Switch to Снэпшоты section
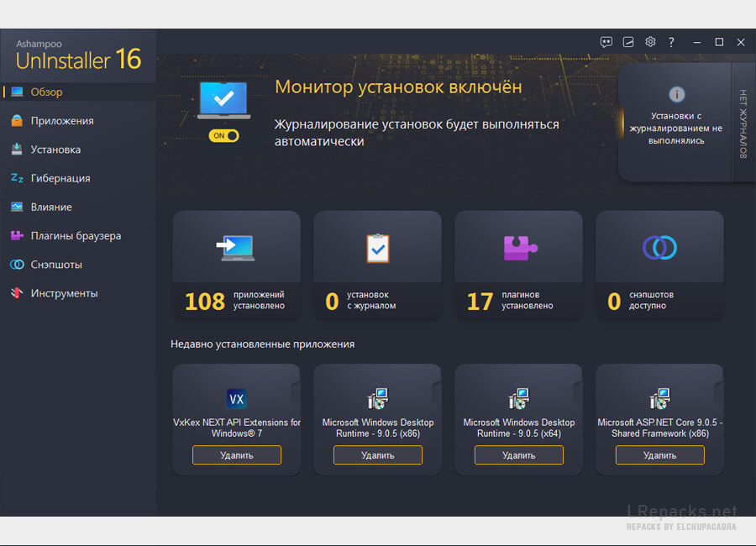756x546 pixels. tap(56, 265)
